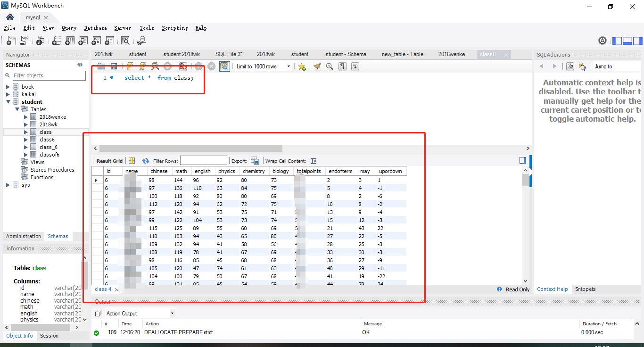Screen dimensions: 644x347
Task: Switch to the SQL File 3* tab
Action: [x=229, y=54]
